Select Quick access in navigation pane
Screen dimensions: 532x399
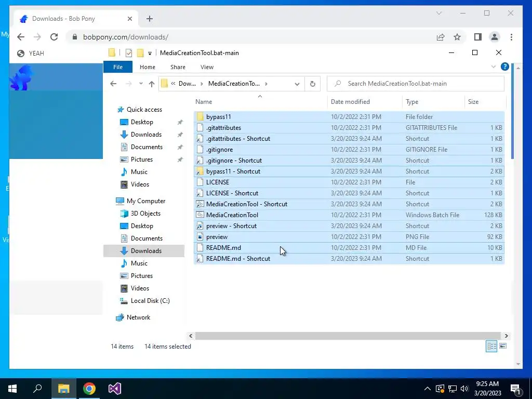144,110
